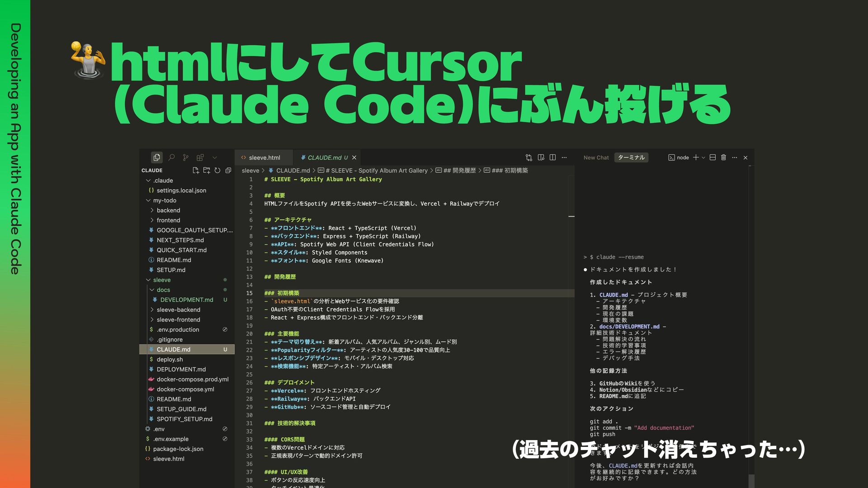Click the node terminal profile icon
The width and height of the screenshot is (868, 488).
click(672, 158)
